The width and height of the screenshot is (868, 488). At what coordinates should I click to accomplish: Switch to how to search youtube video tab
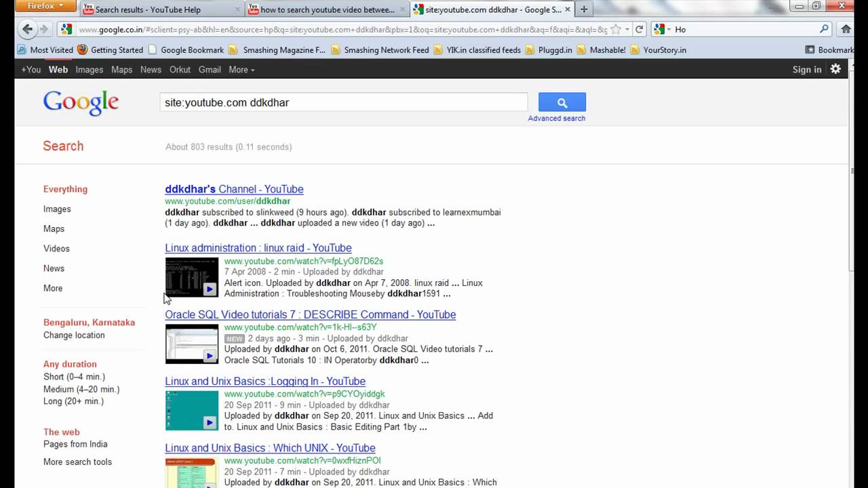tap(328, 9)
